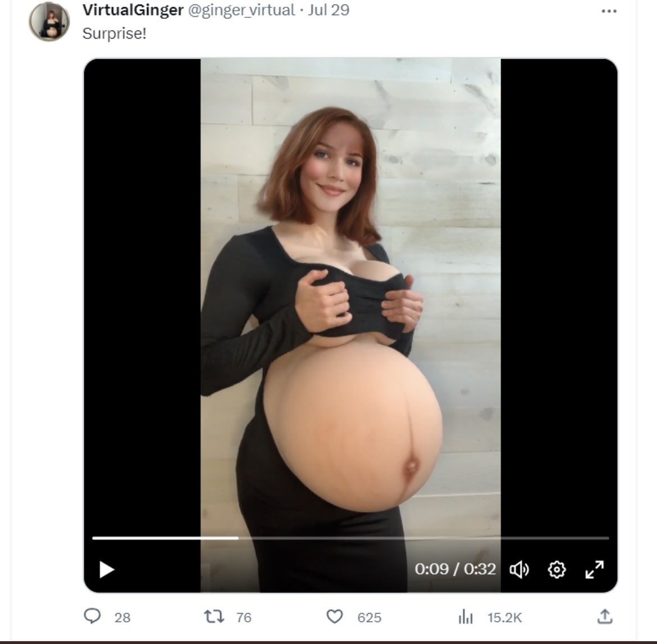Open view analytics bar chart icon
This screenshot has width=657, height=644.
pyautogui.click(x=466, y=618)
